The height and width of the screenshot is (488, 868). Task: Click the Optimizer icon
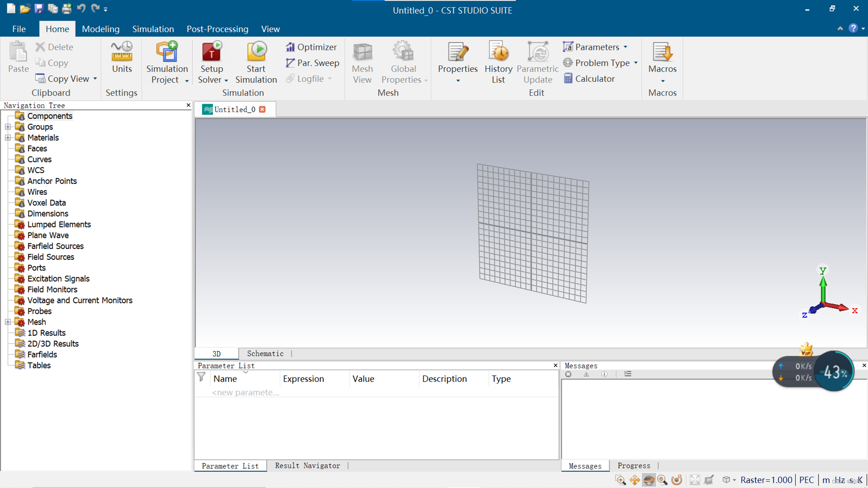pyautogui.click(x=290, y=47)
